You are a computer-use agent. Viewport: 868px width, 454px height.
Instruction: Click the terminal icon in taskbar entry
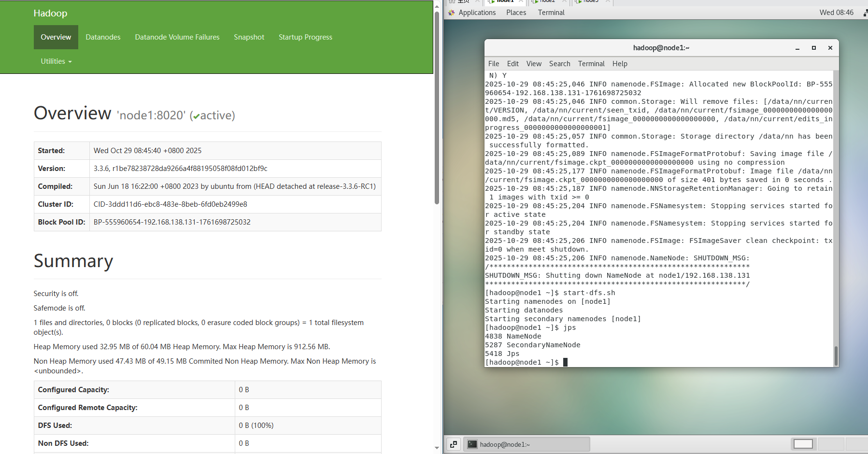472,444
